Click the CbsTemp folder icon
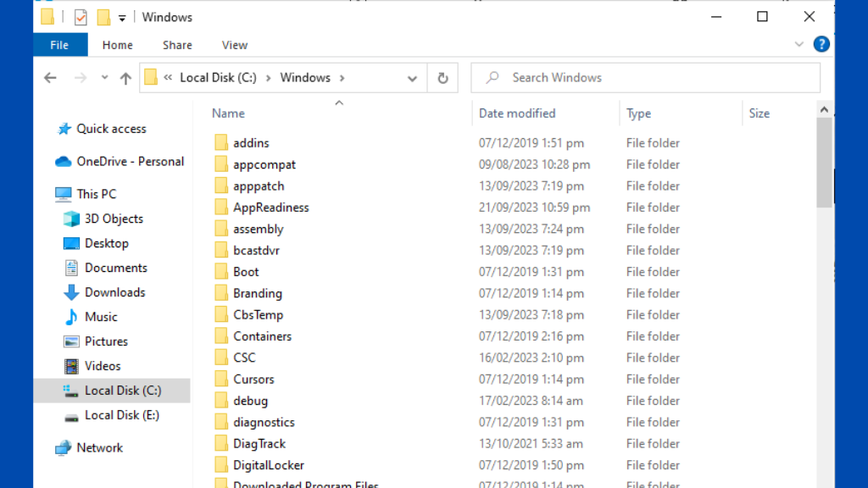 221,315
